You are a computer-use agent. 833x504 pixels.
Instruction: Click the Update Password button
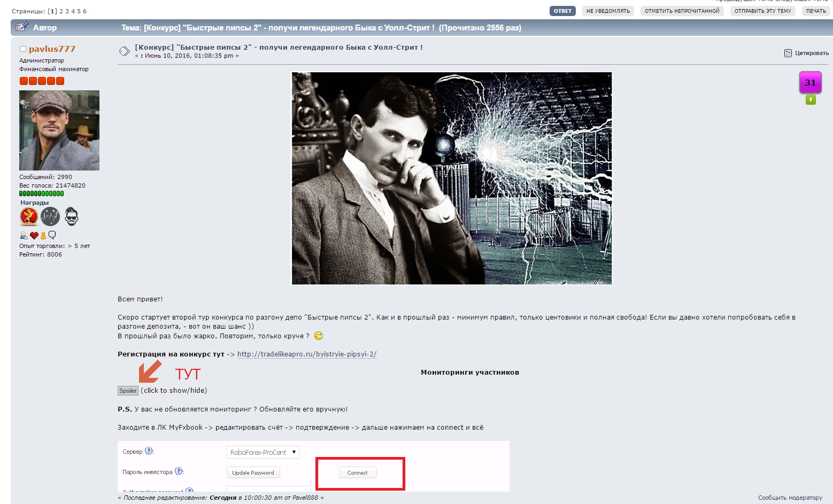(x=253, y=472)
